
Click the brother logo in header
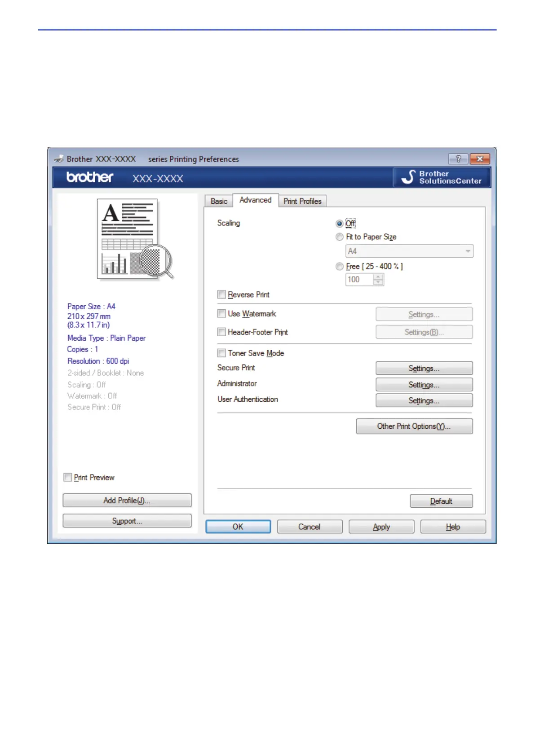(x=90, y=177)
